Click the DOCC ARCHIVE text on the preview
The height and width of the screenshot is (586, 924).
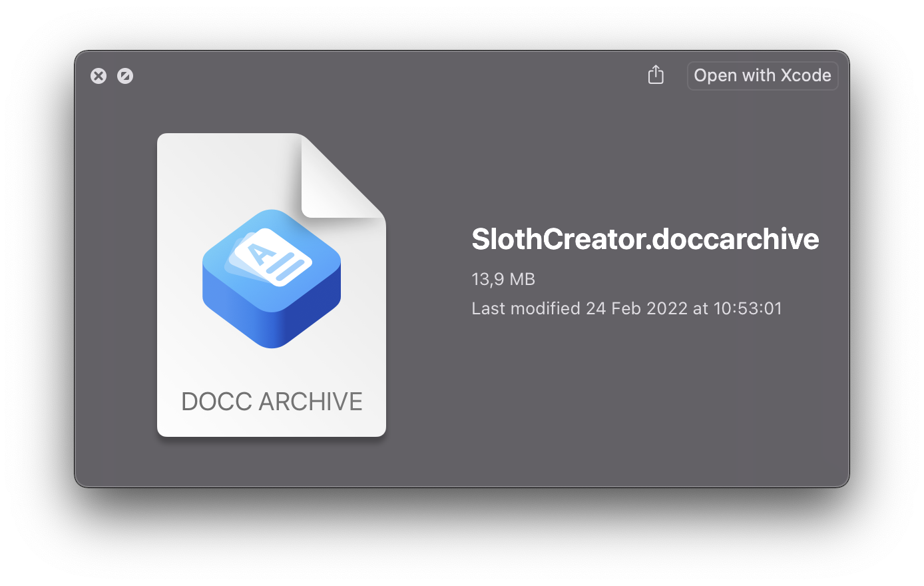point(272,401)
